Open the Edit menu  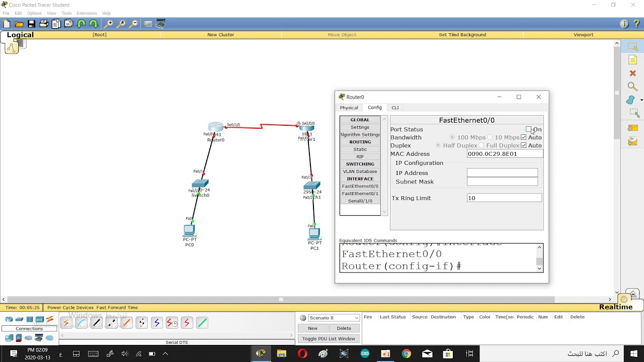(18, 13)
